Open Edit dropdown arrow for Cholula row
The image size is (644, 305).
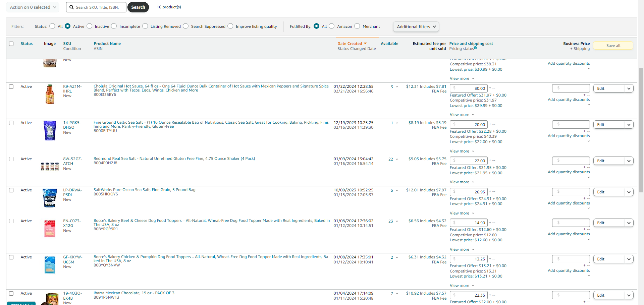click(x=629, y=88)
